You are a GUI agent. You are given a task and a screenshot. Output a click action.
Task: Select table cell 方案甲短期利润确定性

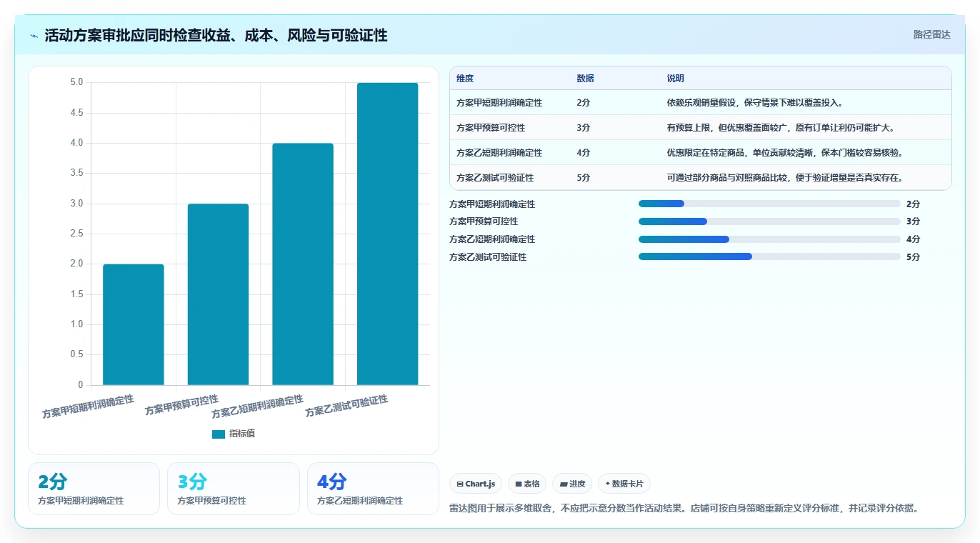pyautogui.click(x=499, y=103)
